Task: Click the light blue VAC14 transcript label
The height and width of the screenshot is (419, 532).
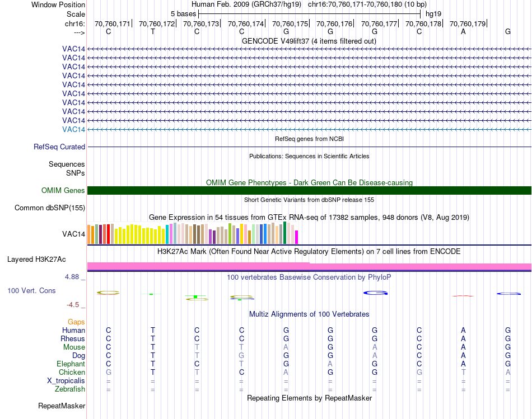Action: click(73, 129)
